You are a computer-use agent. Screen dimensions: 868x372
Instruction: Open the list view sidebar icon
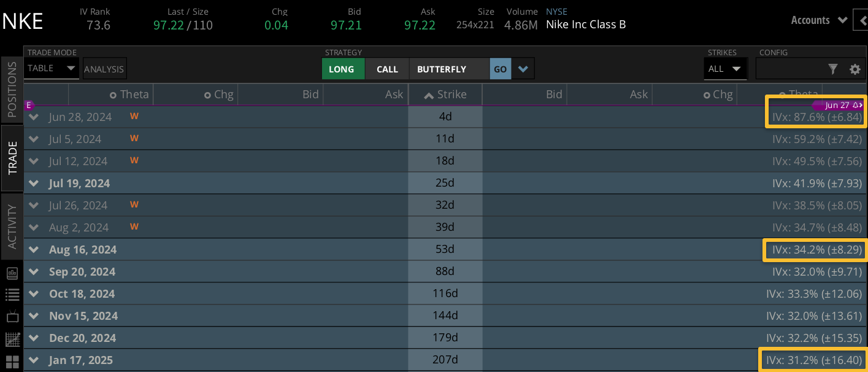(12, 295)
